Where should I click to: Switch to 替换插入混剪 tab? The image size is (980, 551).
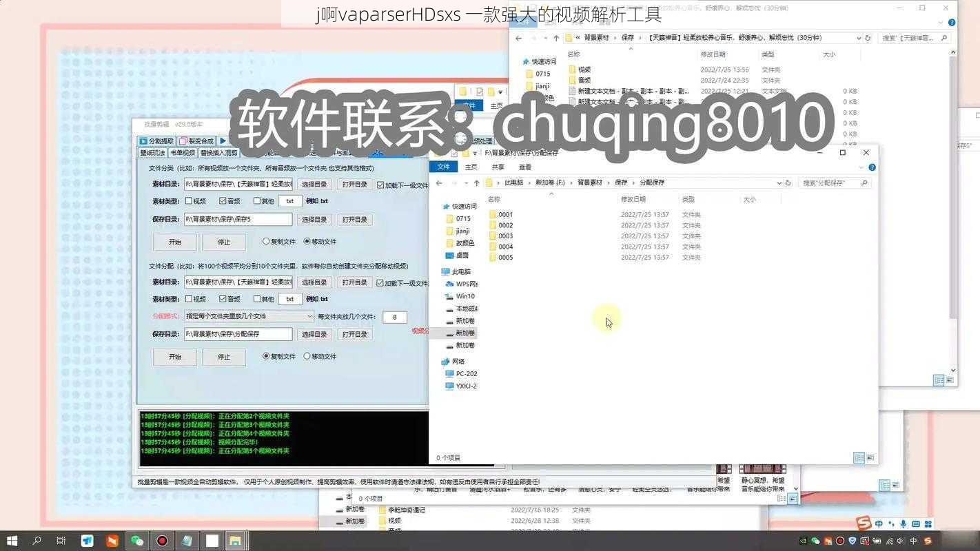pos(218,153)
